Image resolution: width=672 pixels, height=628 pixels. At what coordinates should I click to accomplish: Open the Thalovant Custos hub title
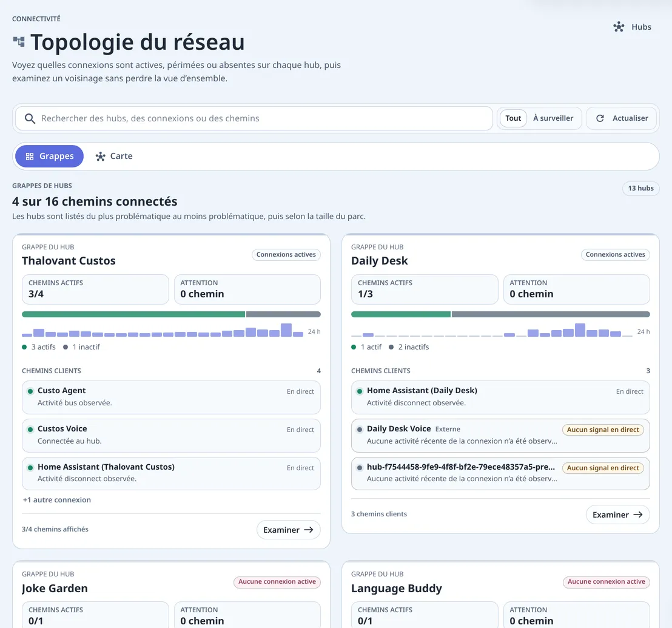point(69,261)
